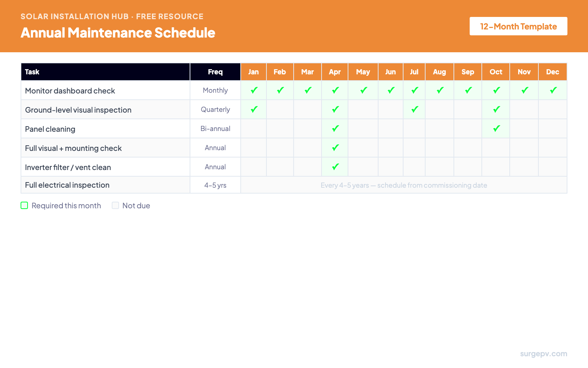
Task: Click the October Ground-level visual inspection checkmark
Action: coord(496,109)
